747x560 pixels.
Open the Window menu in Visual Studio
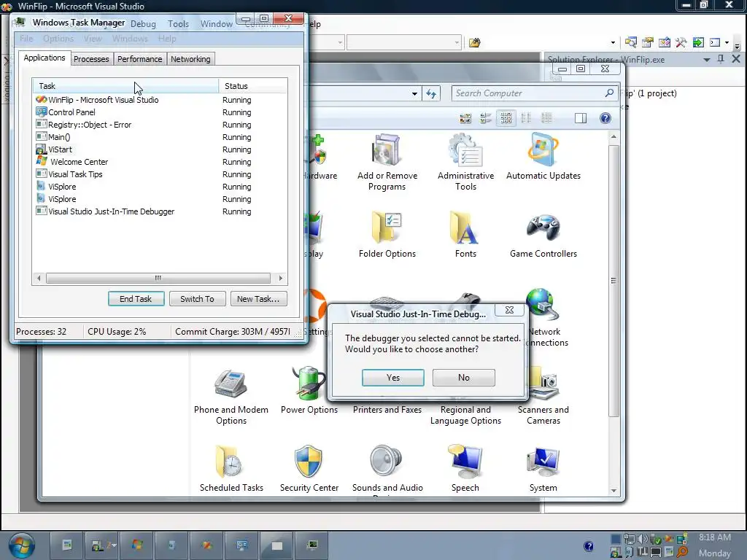[x=216, y=24]
